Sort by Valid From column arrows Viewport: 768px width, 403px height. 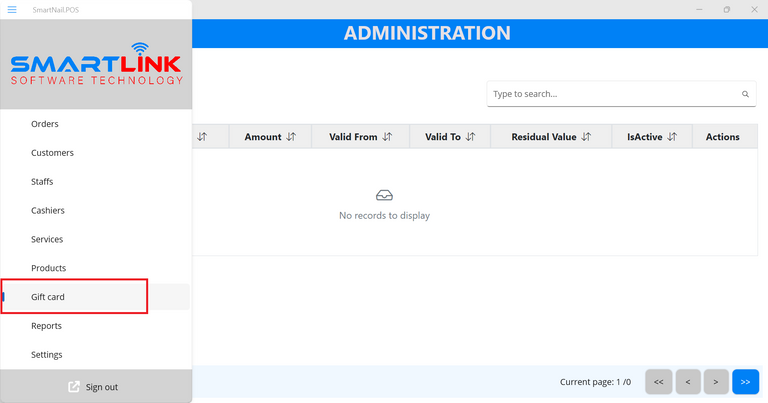387,137
